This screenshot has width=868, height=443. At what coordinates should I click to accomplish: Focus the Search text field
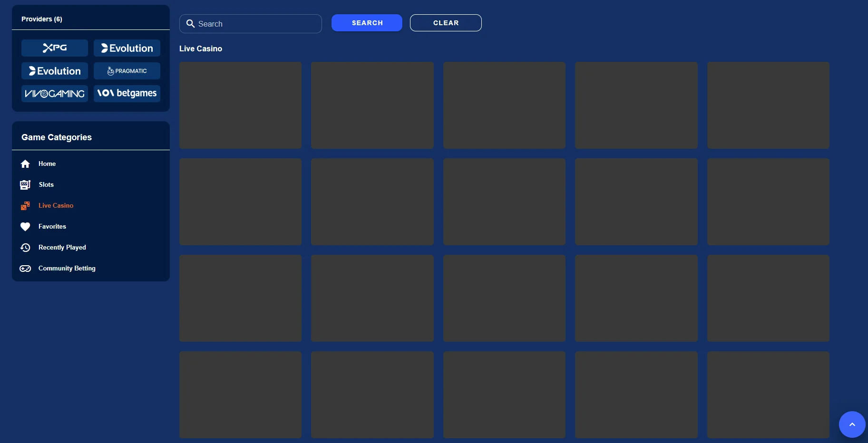click(257, 24)
